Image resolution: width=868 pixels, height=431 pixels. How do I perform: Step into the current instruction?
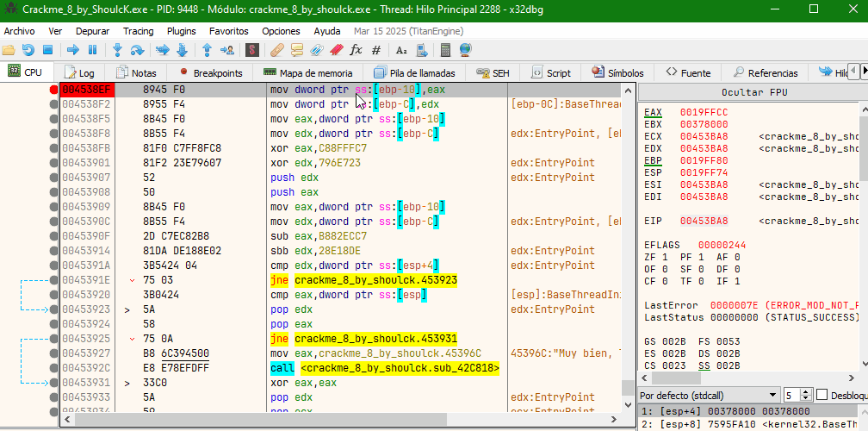click(x=117, y=50)
